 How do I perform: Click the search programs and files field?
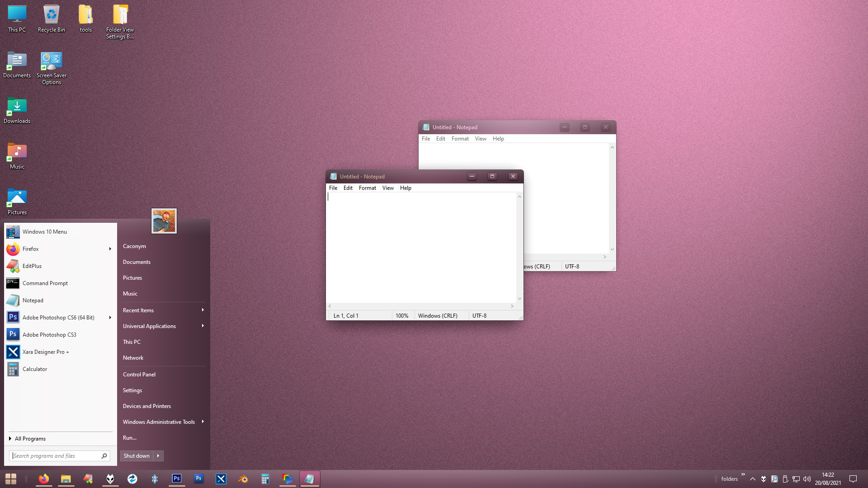pos(59,456)
